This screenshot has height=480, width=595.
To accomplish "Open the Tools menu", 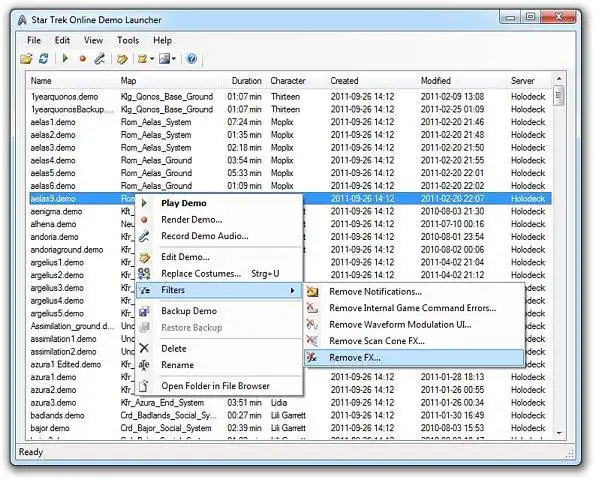I will coord(128,40).
